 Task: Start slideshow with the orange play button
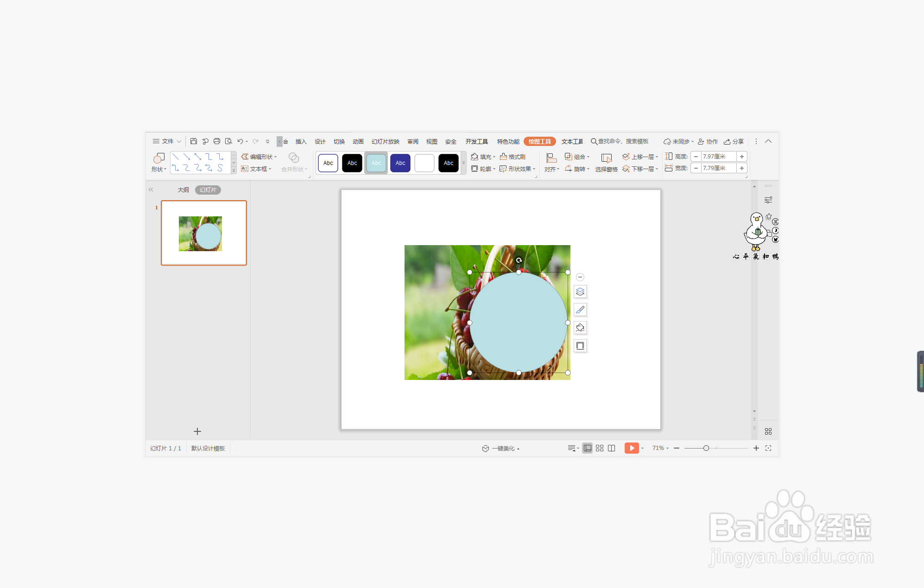pyautogui.click(x=631, y=448)
